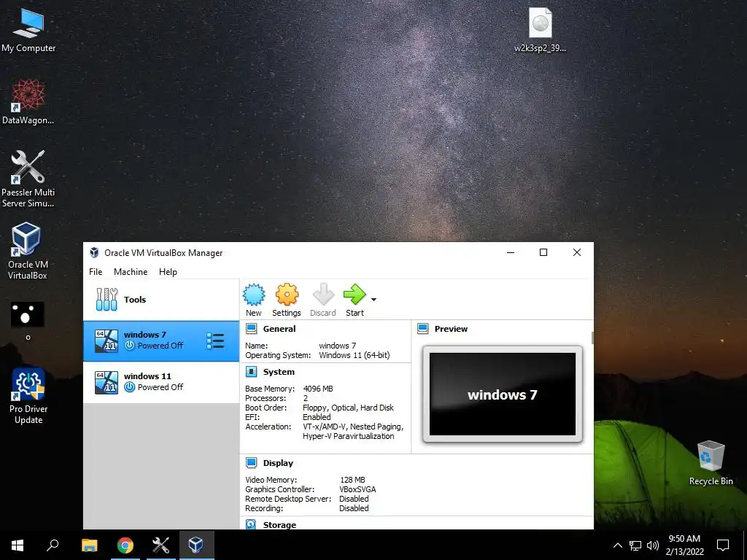747x560 pixels.
Task: Minimize the VirtualBox Manager window
Action: (511, 252)
